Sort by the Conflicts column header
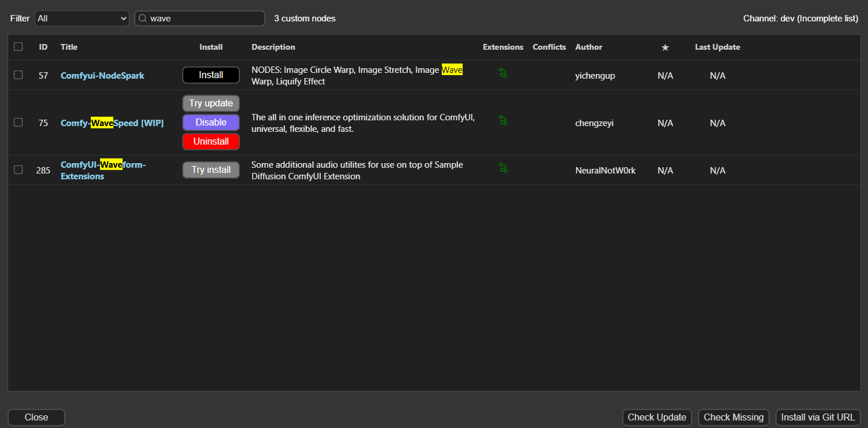The height and width of the screenshot is (428, 868). coord(549,47)
